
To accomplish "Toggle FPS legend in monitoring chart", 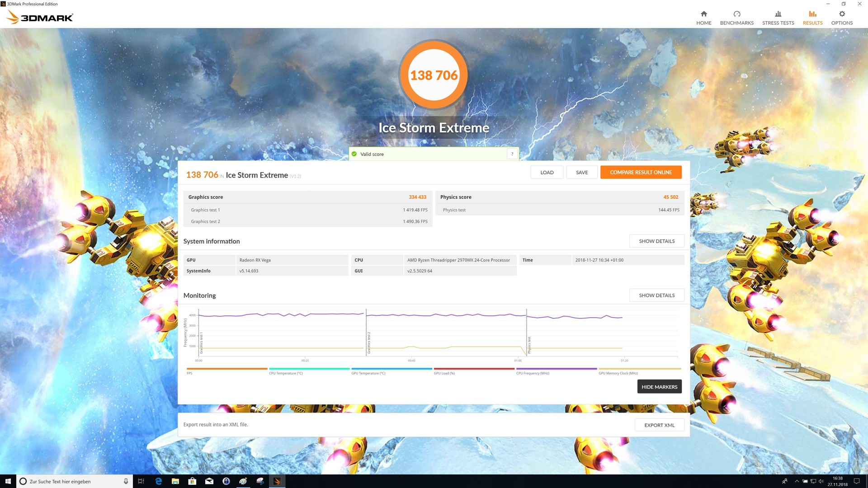I will (x=226, y=371).
